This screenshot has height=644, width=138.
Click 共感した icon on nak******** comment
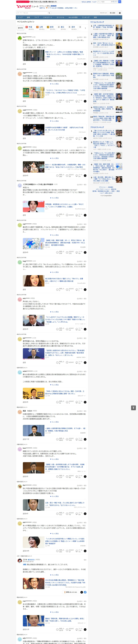[x=57, y=138]
